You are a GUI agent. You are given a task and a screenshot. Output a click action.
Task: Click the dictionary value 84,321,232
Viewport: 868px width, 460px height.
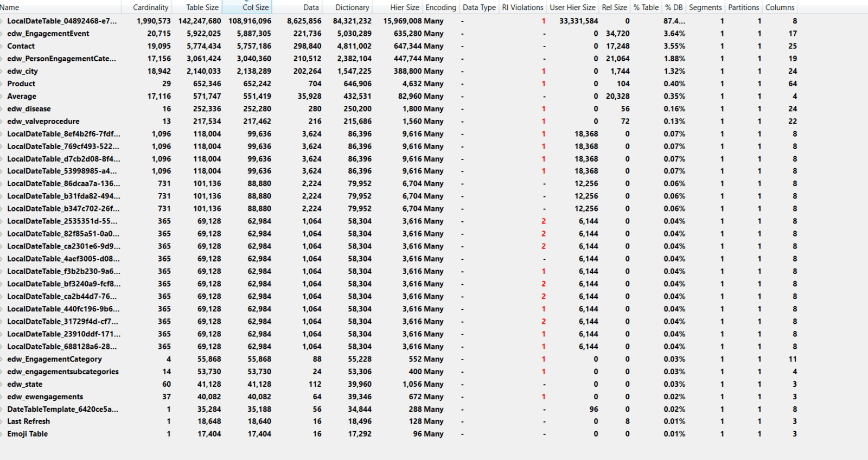coord(352,21)
